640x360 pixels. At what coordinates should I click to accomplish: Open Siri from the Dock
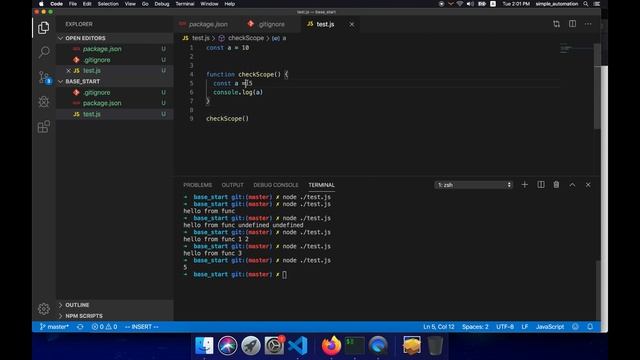tap(227, 345)
